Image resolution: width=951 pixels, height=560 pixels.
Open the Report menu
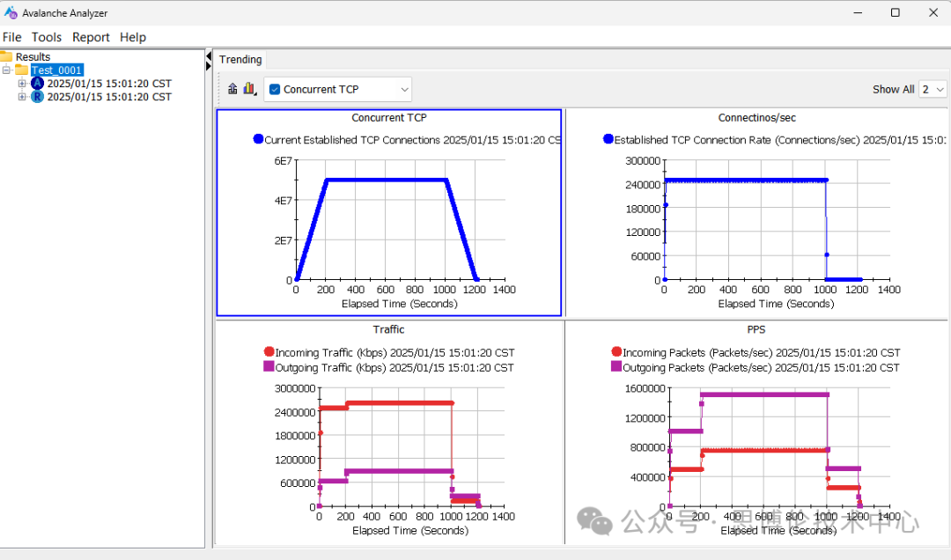point(91,37)
